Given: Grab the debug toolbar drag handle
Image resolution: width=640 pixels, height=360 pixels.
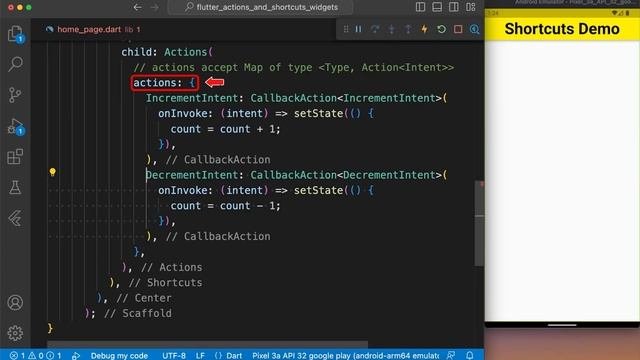Looking at the screenshot, I should click(346, 29).
